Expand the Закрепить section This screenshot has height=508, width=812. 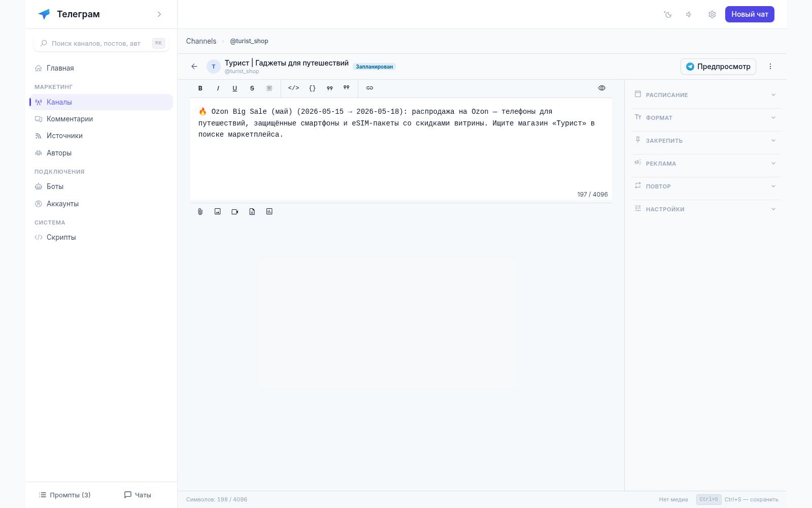click(705, 141)
